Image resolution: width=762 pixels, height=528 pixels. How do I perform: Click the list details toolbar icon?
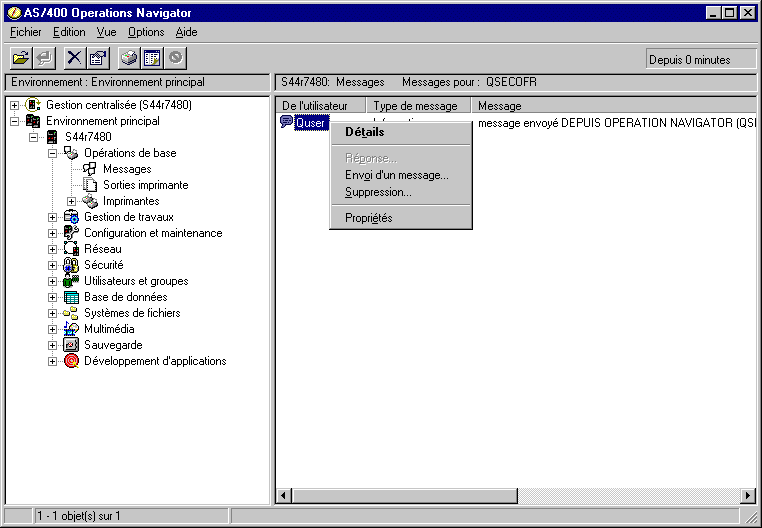click(x=152, y=58)
